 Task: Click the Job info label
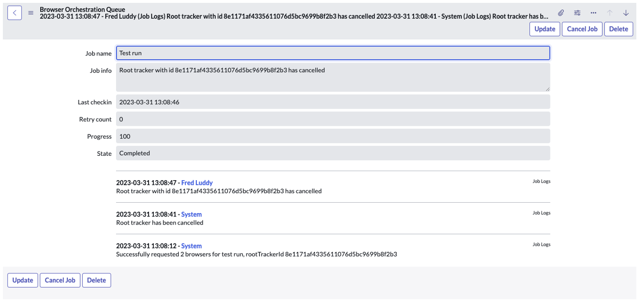[101, 71]
